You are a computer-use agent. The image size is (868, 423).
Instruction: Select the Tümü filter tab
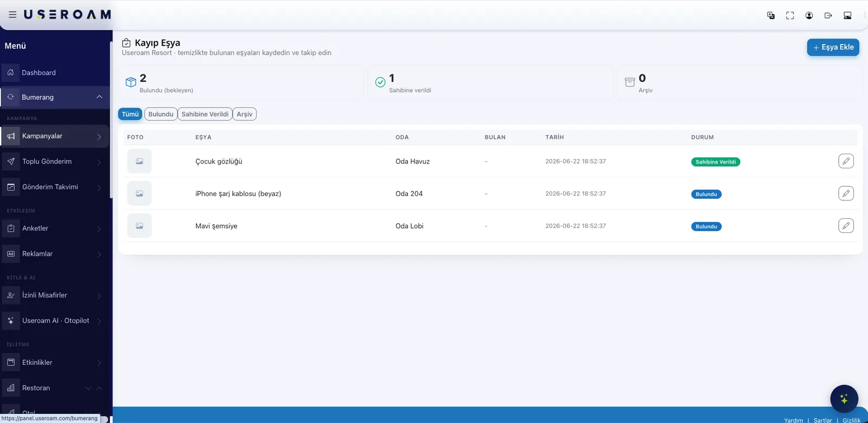click(x=130, y=114)
